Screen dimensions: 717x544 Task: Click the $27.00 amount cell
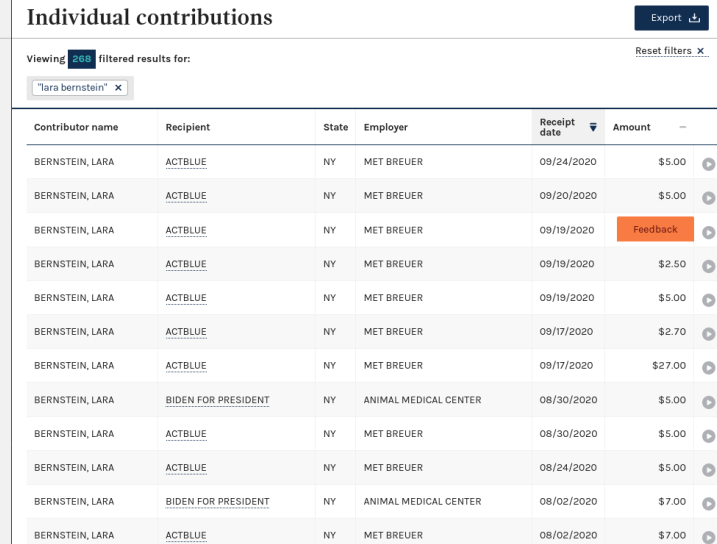coord(669,366)
